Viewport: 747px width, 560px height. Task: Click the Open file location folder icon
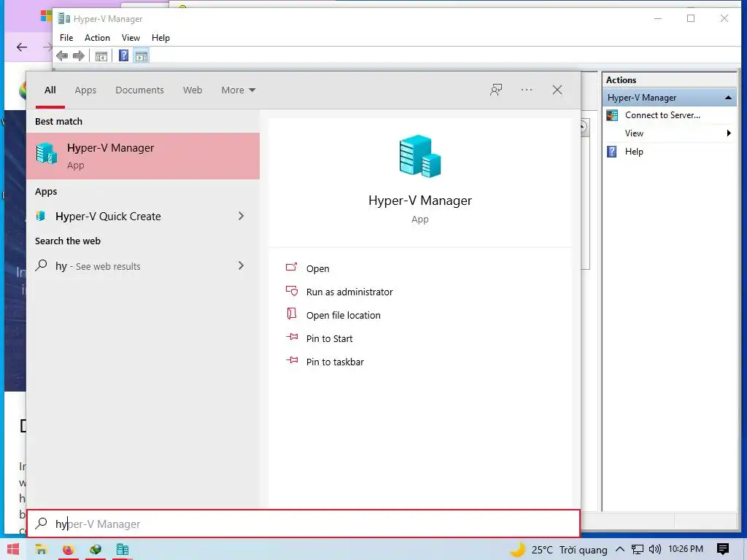coord(292,314)
